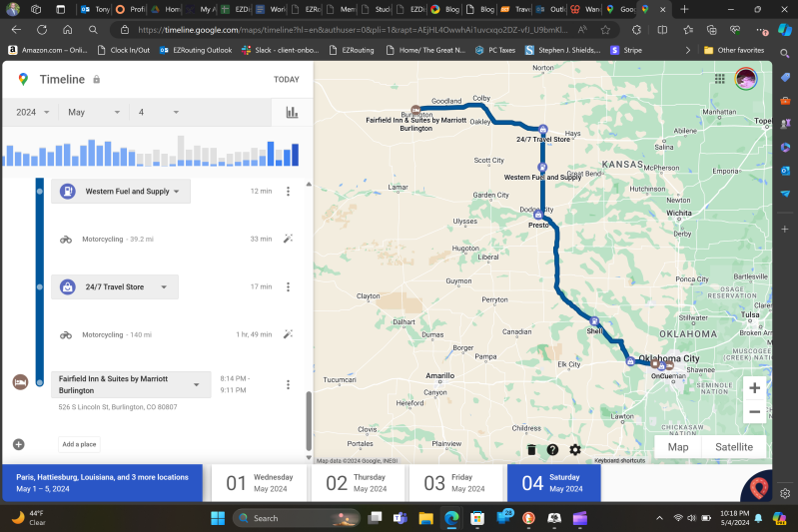Delete the day using trash icon
The width and height of the screenshot is (798, 532).
[x=531, y=449]
